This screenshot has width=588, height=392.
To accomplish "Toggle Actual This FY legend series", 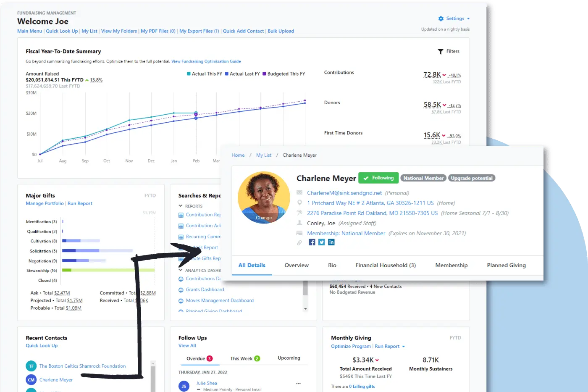I will [x=205, y=74].
